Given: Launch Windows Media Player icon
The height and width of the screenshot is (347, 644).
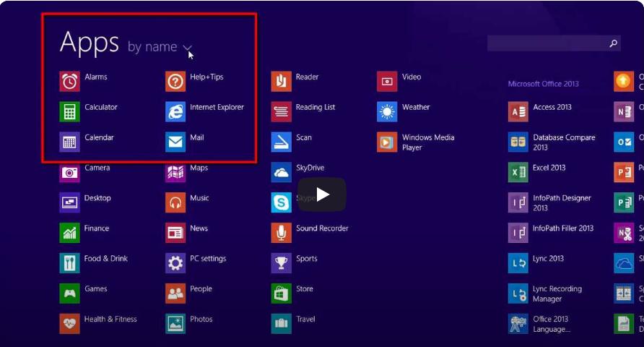Looking at the screenshot, I should pos(387,142).
